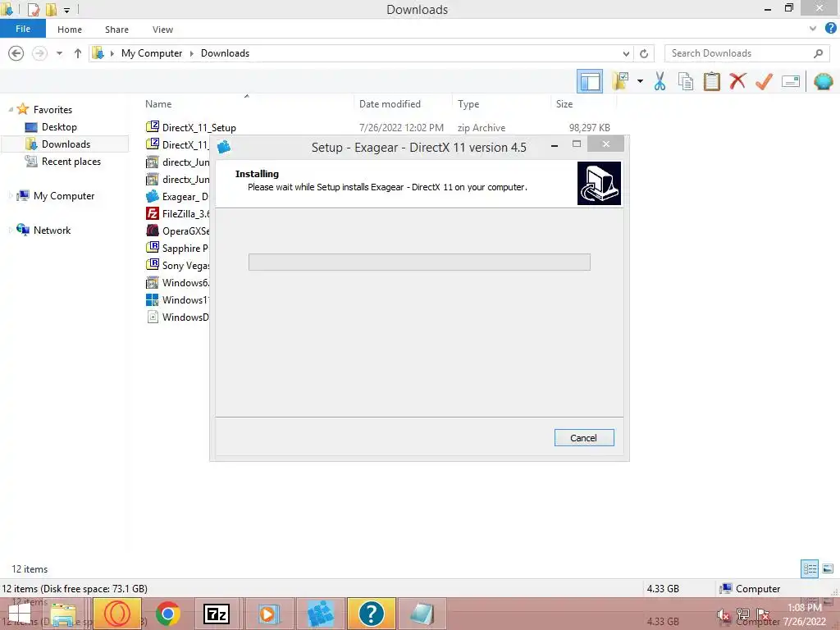Toggle the navigation pane toolbar button

tap(589, 81)
